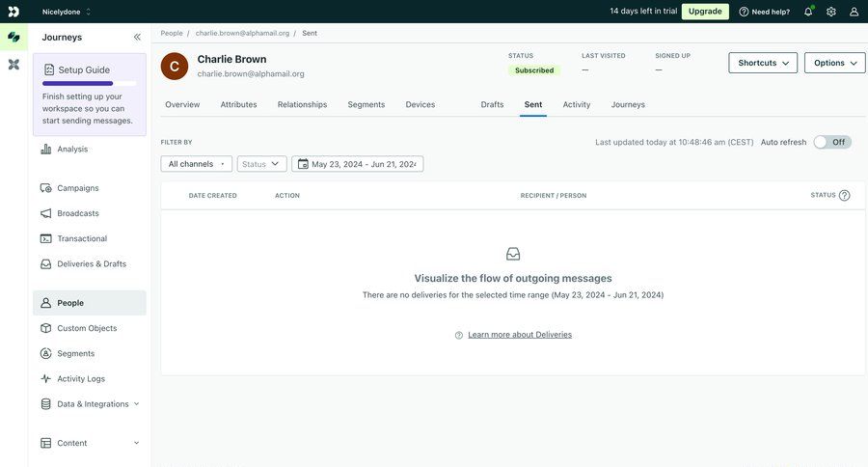Click the Journeys logo icon in left rail
This screenshot has height=467, width=868.
click(14, 37)
